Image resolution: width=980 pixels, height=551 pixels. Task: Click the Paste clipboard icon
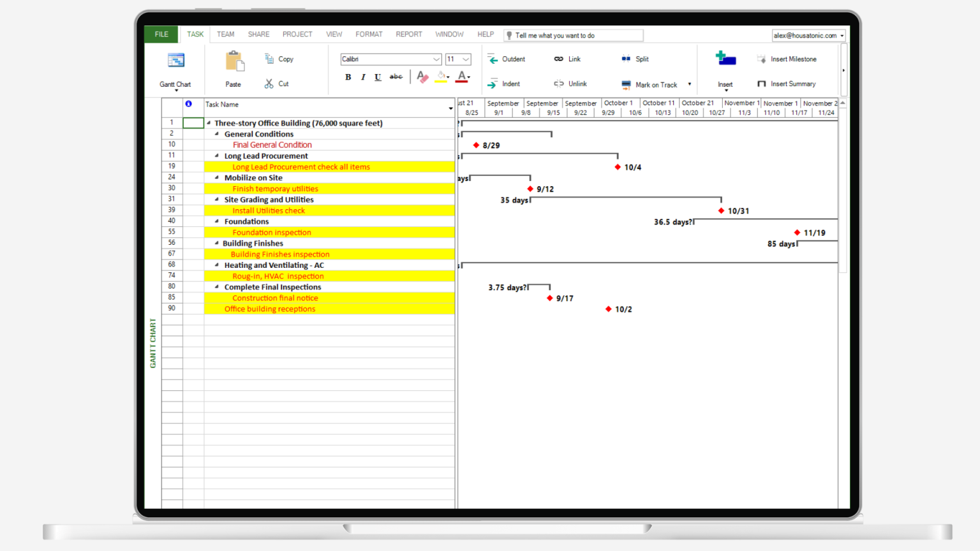pyautogui.click(x=234, y=61)
